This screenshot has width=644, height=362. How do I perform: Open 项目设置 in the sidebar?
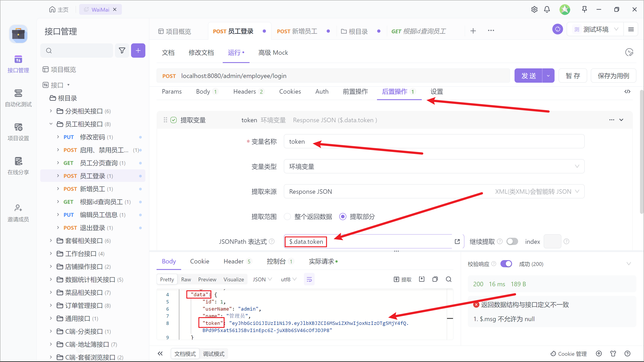coord(18,132)
